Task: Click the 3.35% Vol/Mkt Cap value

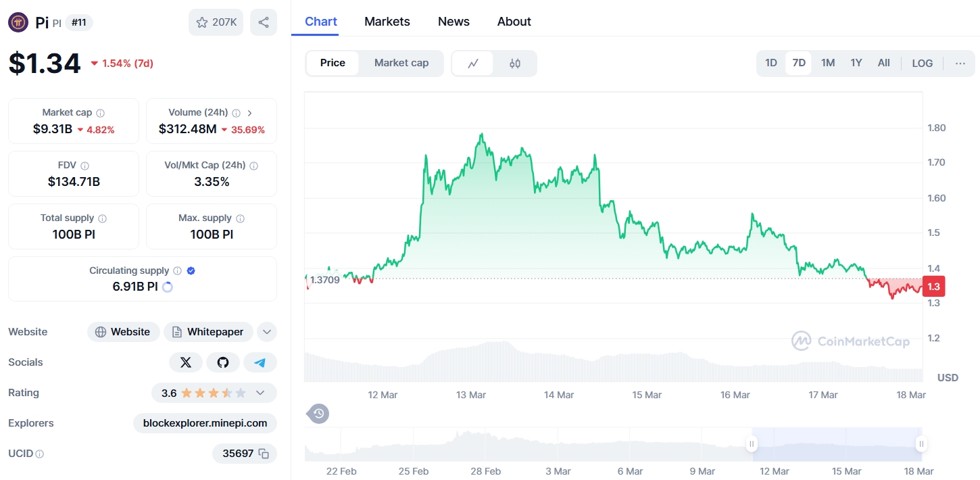Action: point(212,182)
